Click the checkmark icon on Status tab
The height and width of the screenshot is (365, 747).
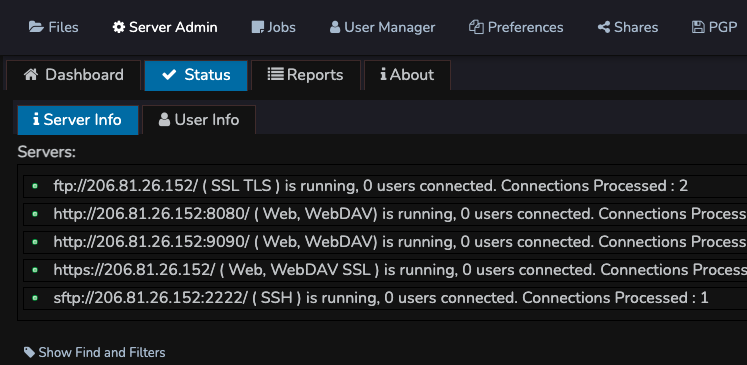pyautogui.click(x=169, y=75)
